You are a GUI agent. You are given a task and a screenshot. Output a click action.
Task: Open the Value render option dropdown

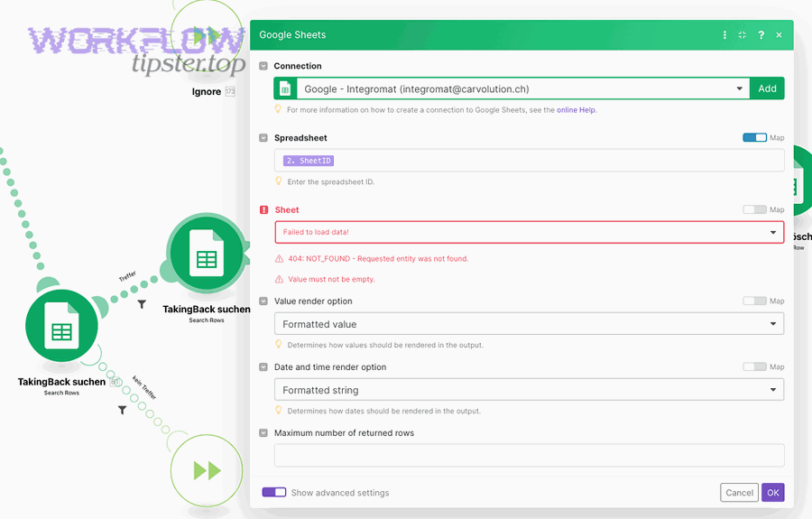[530, 324]
